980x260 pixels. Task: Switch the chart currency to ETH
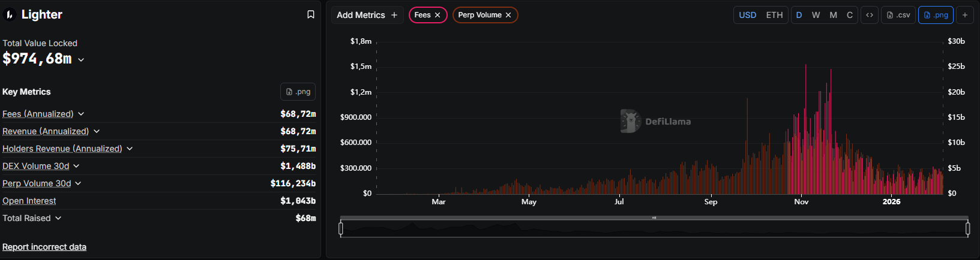[x=774, y=15]
